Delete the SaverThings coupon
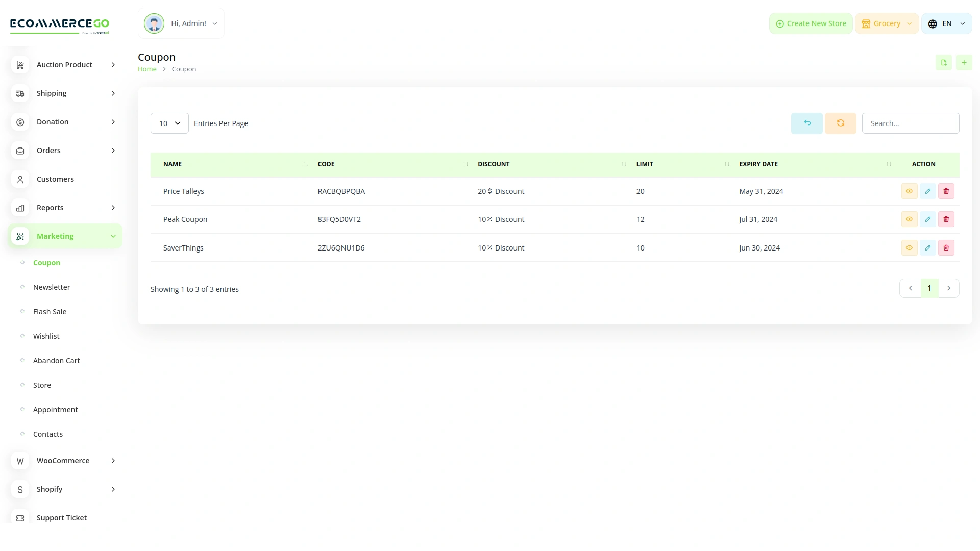980x551 pixels. click(x=946, y=248)
